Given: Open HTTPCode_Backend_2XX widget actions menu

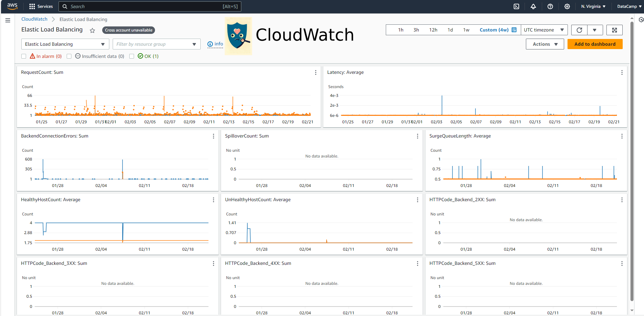Looking at the screenshot, I should click(622, 200).
